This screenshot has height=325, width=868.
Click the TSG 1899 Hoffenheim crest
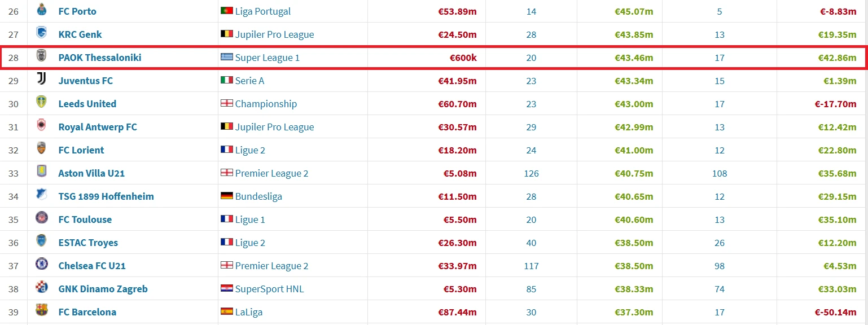41,196
